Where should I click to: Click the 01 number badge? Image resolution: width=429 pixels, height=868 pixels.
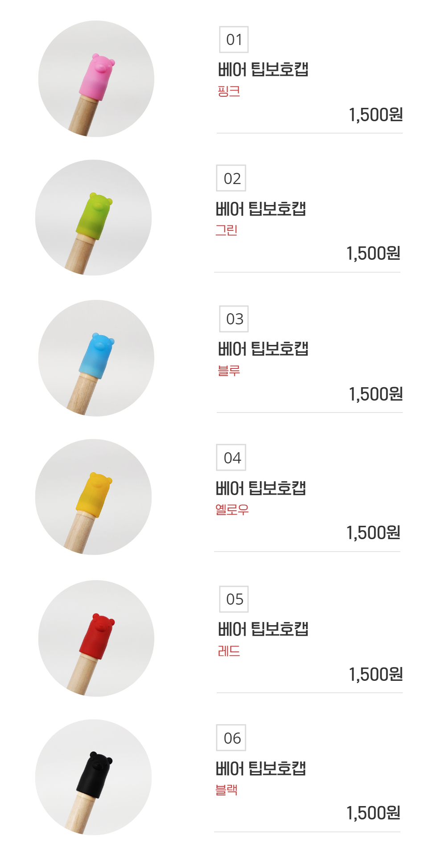[234, 40]
